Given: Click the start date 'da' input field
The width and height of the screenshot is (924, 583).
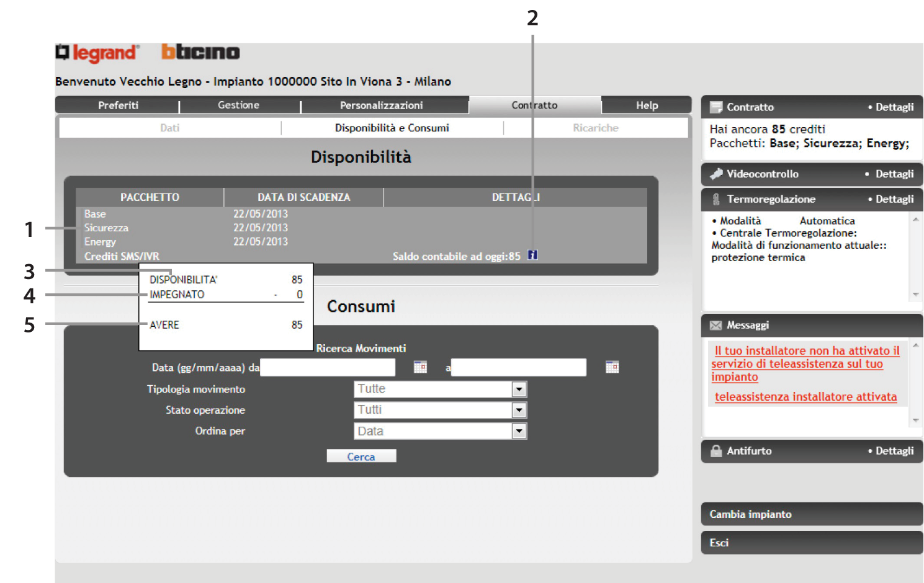Looking at the screenshot, I should 328,367.
